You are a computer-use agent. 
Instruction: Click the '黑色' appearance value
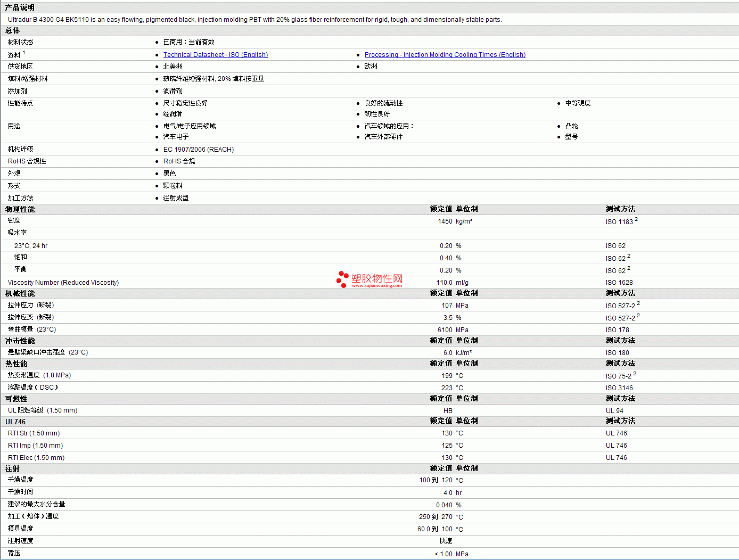(169, 174)
